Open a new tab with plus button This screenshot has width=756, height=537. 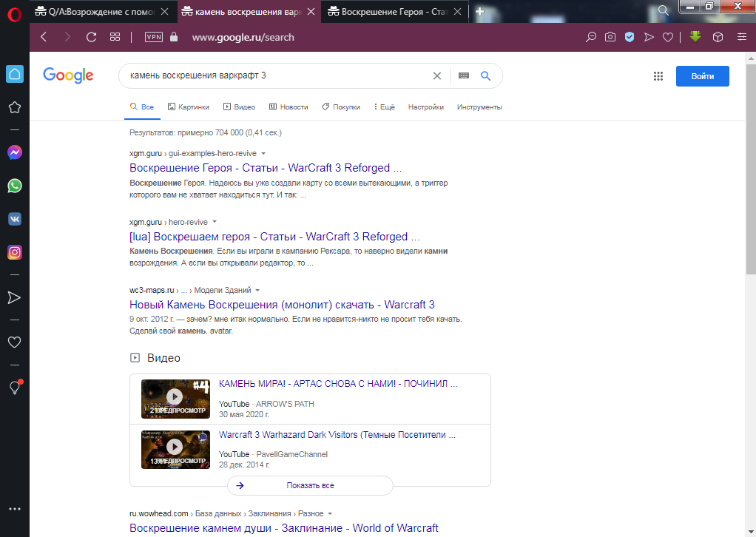(479, 12)
